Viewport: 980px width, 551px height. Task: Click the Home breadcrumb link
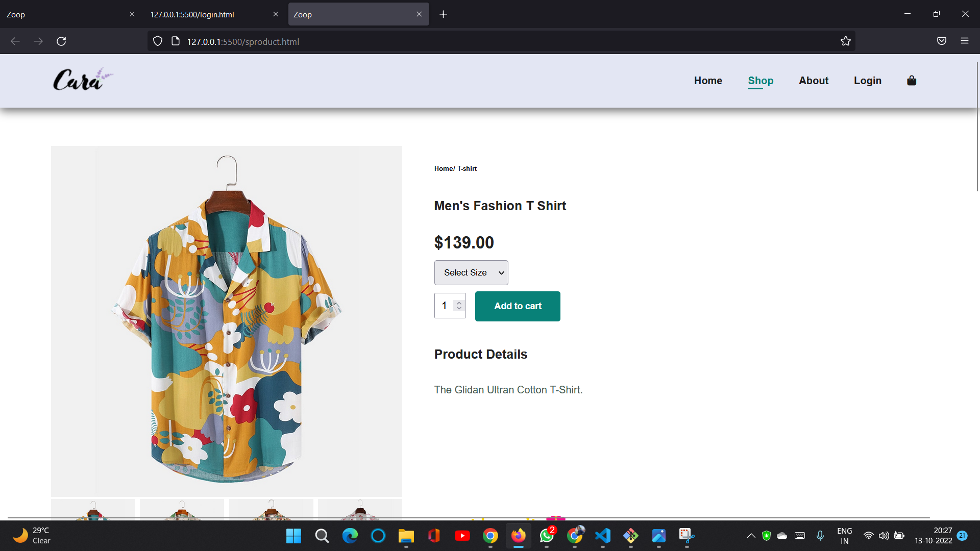click(x=443, y=169)
